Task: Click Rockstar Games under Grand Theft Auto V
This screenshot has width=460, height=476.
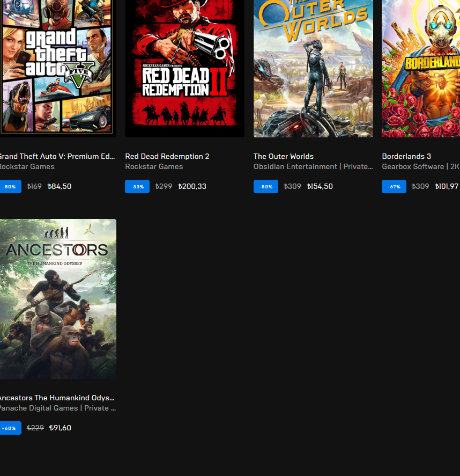Action: tap(27, 167)
